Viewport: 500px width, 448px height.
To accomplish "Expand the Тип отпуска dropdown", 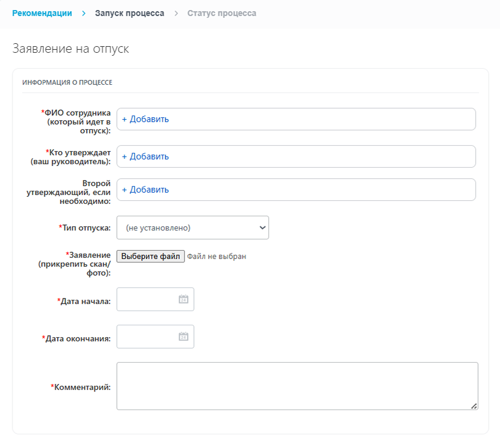I will tap(193, 228).
